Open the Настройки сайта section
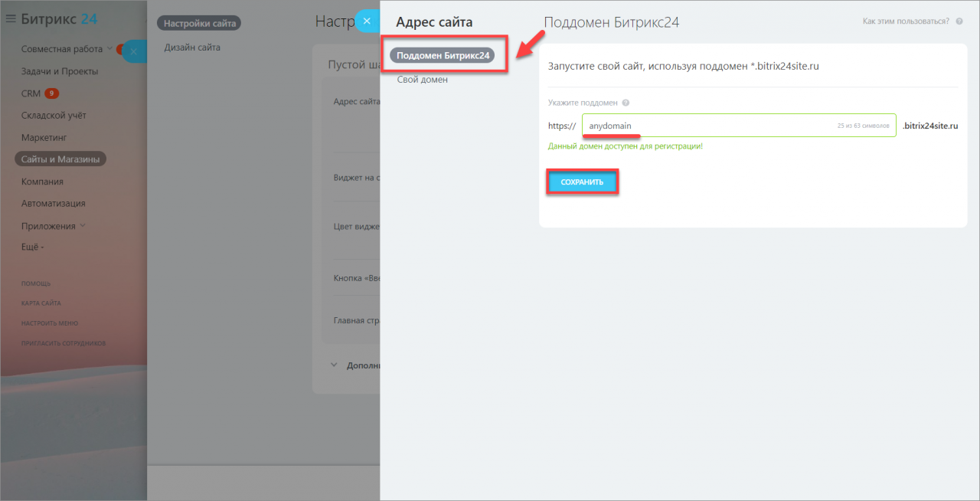 click(199, 23)
